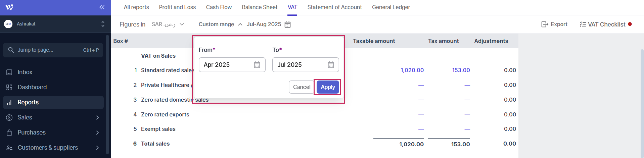
Task: Click the Export icon
Action: [545, 24]
